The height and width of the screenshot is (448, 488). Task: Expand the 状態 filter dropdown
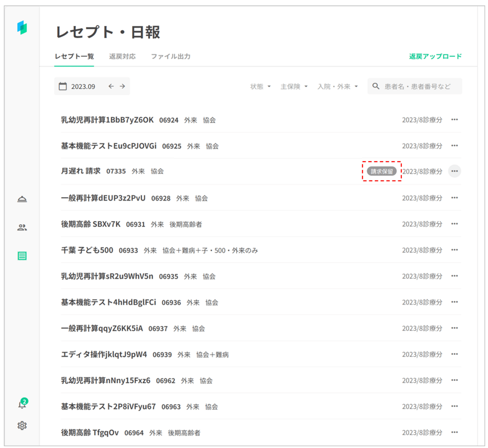pos(260,86)
